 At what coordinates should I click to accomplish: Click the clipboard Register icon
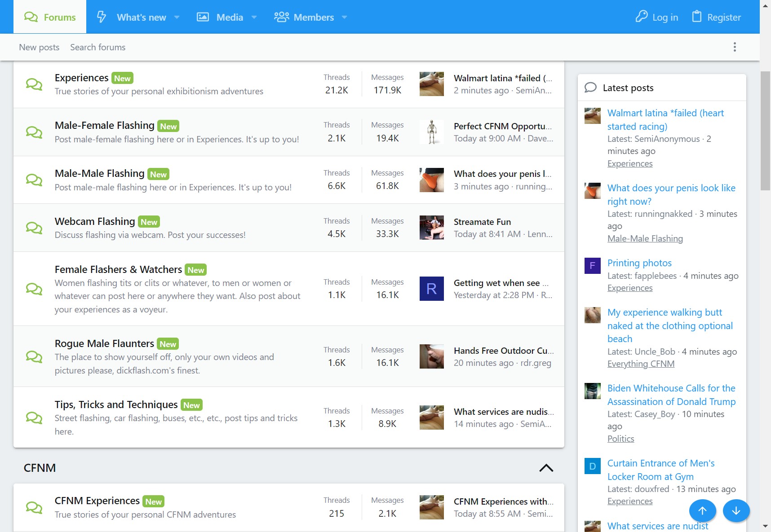[x=696, y=17]
